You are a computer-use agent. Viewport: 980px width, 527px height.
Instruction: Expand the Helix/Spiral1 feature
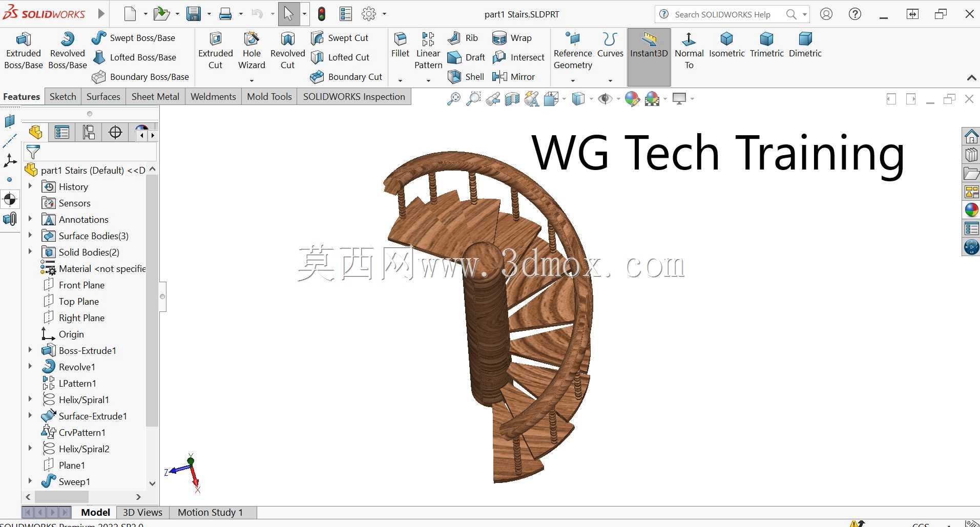(30, 399)
